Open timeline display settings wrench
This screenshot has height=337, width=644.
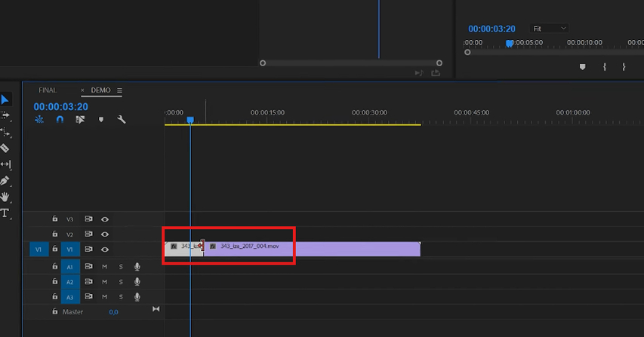click(x=121, y=119)
